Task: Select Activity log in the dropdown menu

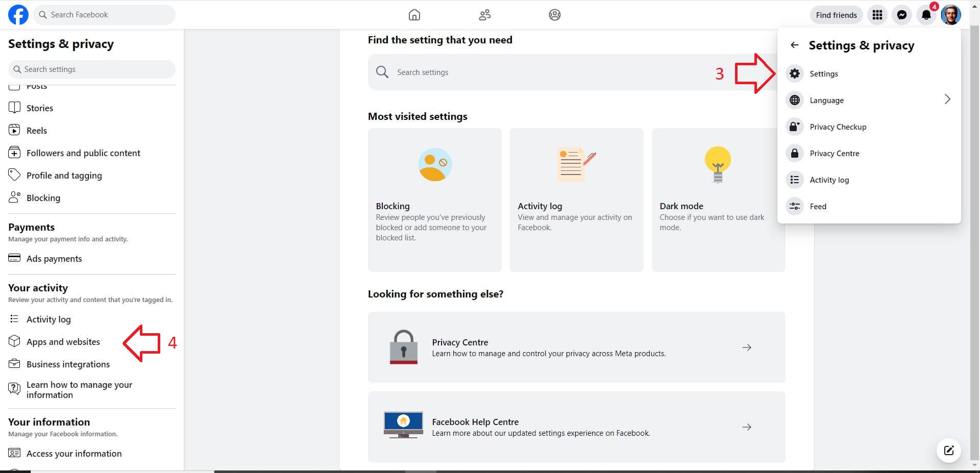Action: 869,180
